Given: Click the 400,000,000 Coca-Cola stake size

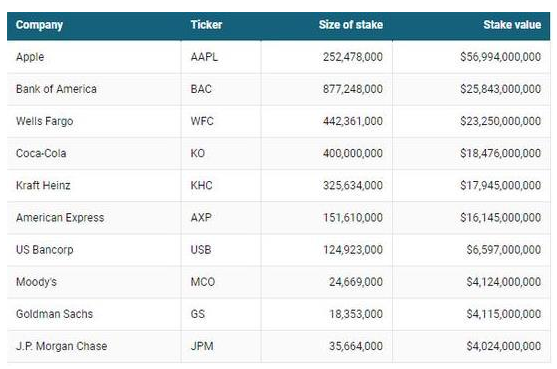Looking at the screenshot, I should (x=353, y=153).
